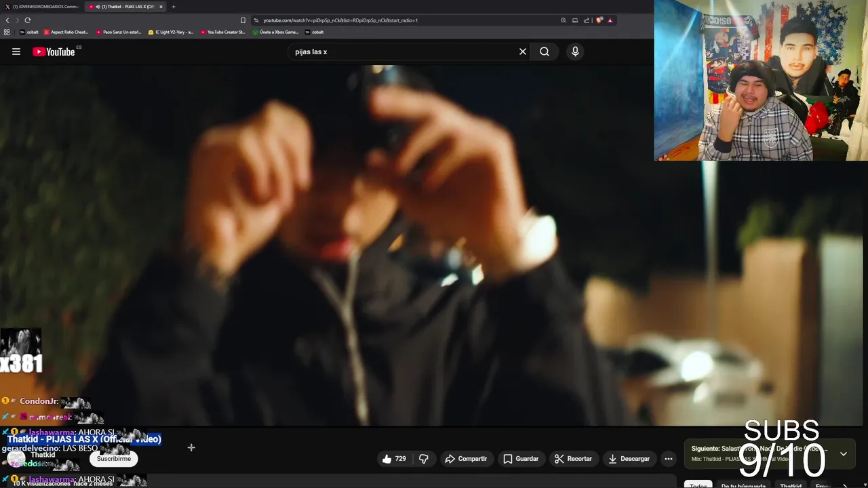Switch to the JOVENESDROMEDARIOS X tab
This screenshot has width=868, height=488.
coord(42,7)
